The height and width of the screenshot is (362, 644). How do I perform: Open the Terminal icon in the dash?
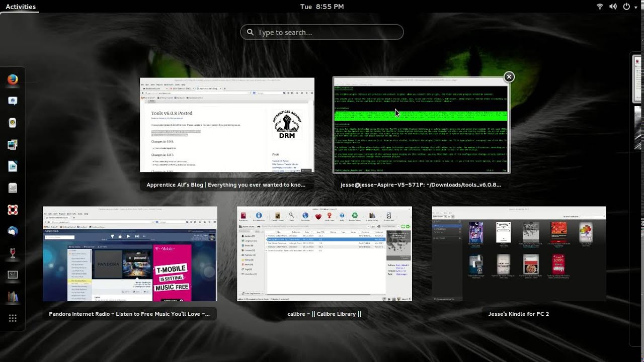click(13, 275)
